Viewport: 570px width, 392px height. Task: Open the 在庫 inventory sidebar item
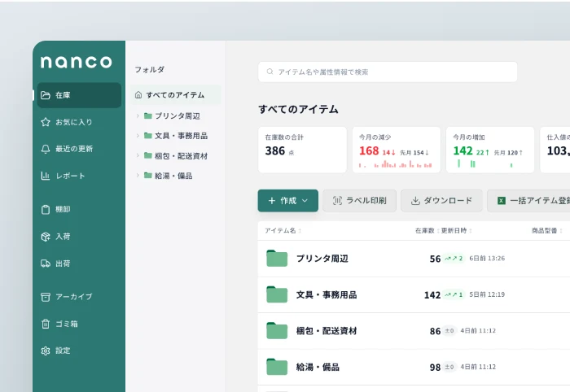(79, 95)
